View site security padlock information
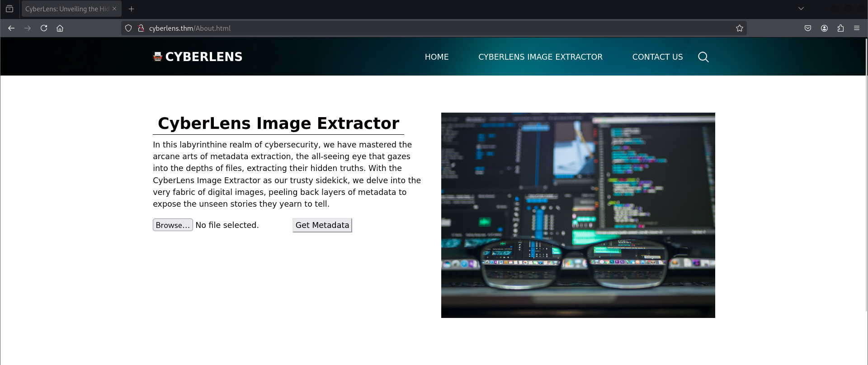 click(x=141, y=28)
